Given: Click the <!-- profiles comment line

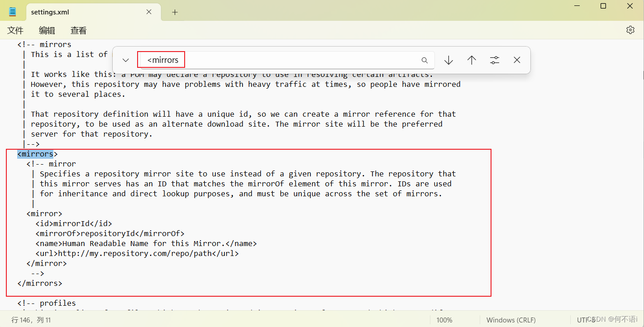Looking at the screenshot, I should point(47,303).
